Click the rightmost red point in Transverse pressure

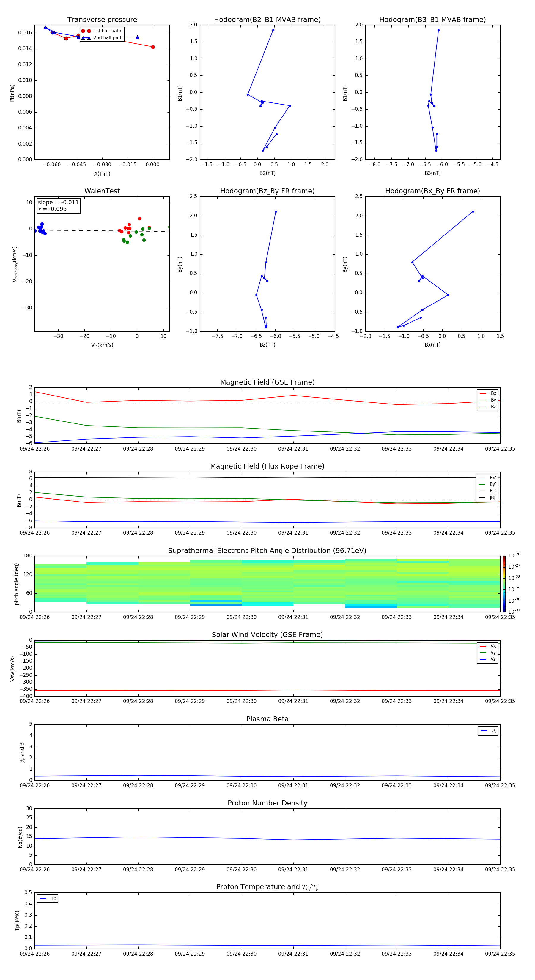coord(153,47)
